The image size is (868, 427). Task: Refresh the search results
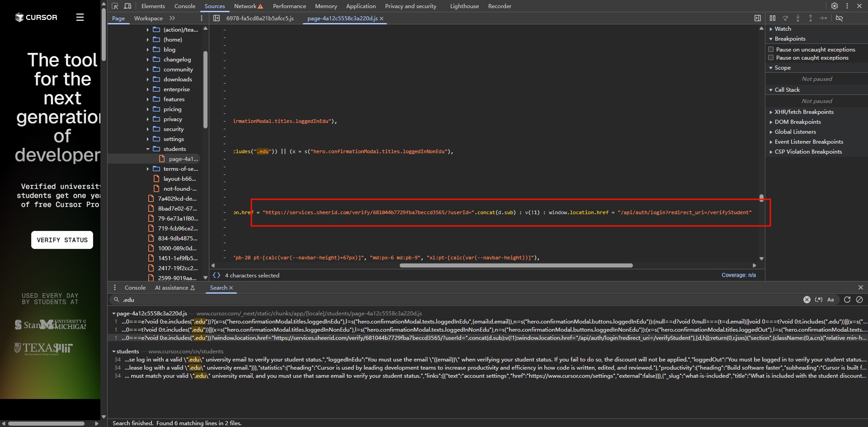tap(847, 300)
